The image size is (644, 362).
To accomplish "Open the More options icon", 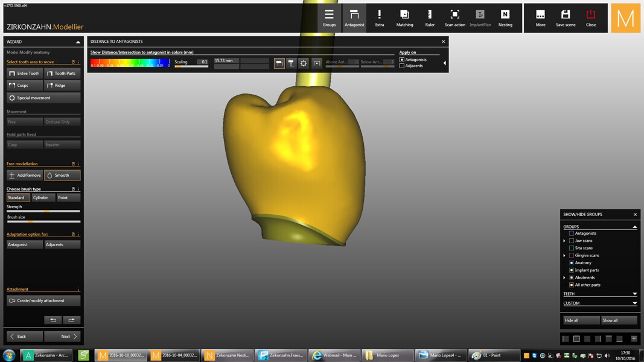I will pos(540,17).
